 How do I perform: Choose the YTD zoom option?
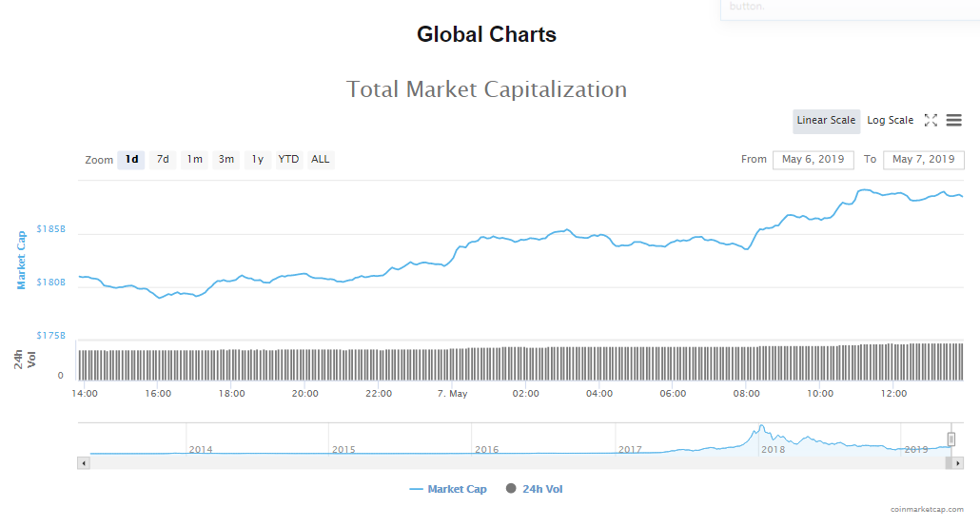point(288,160)
